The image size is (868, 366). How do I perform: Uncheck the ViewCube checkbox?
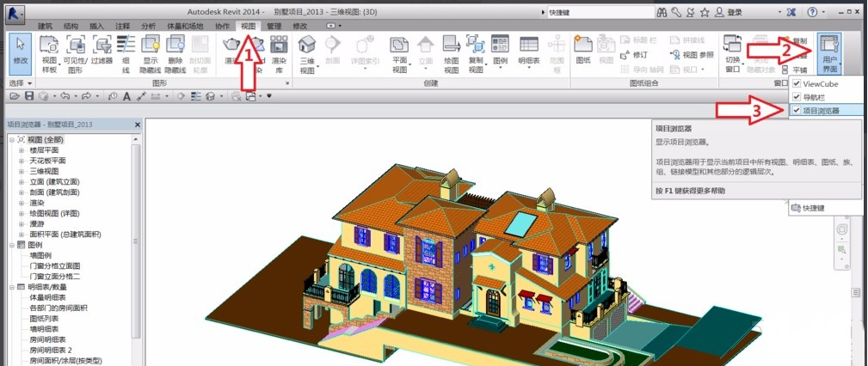click(797, 84)
